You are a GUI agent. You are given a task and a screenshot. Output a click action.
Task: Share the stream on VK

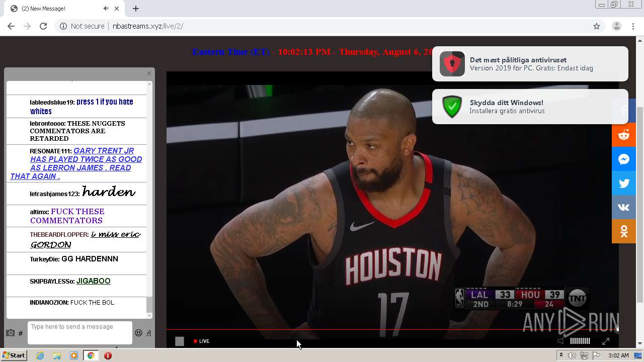click(x=624, y=207)
